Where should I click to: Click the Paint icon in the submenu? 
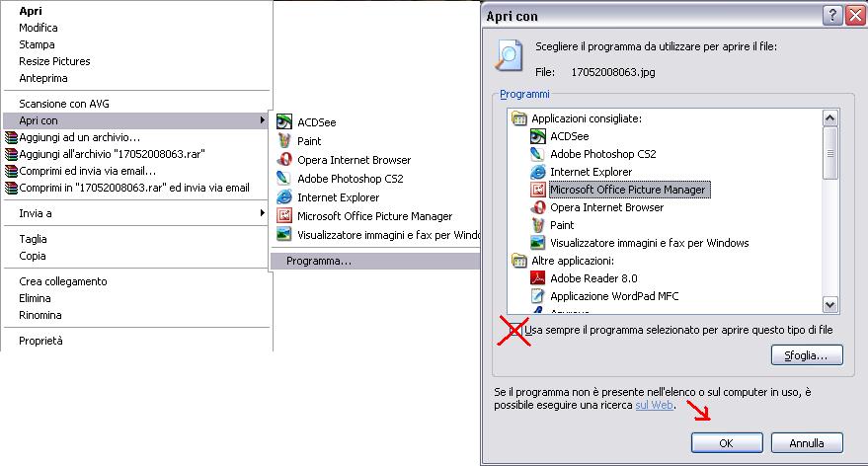click(284, 140)
